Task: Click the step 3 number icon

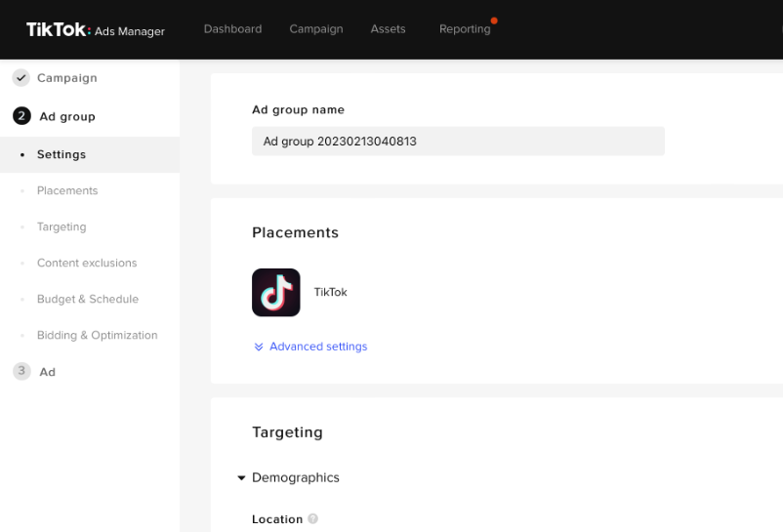Action: [x=21, y=371]
